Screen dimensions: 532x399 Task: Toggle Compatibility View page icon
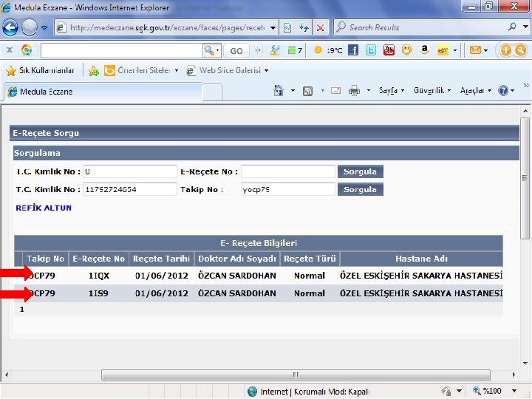(287, 28)
